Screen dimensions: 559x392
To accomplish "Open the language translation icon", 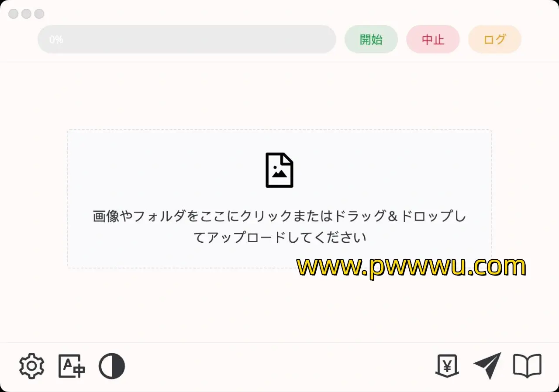I will (72, 366).
